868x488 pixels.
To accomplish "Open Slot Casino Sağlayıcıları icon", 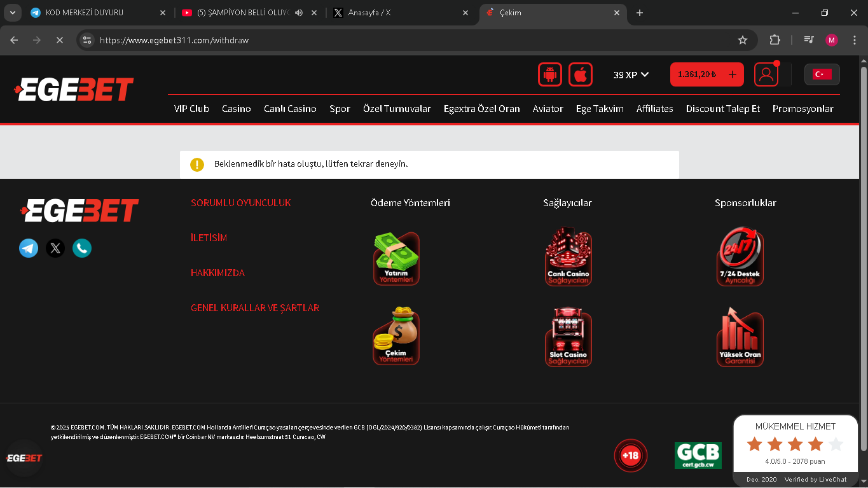I will click(x=568, y=337).
